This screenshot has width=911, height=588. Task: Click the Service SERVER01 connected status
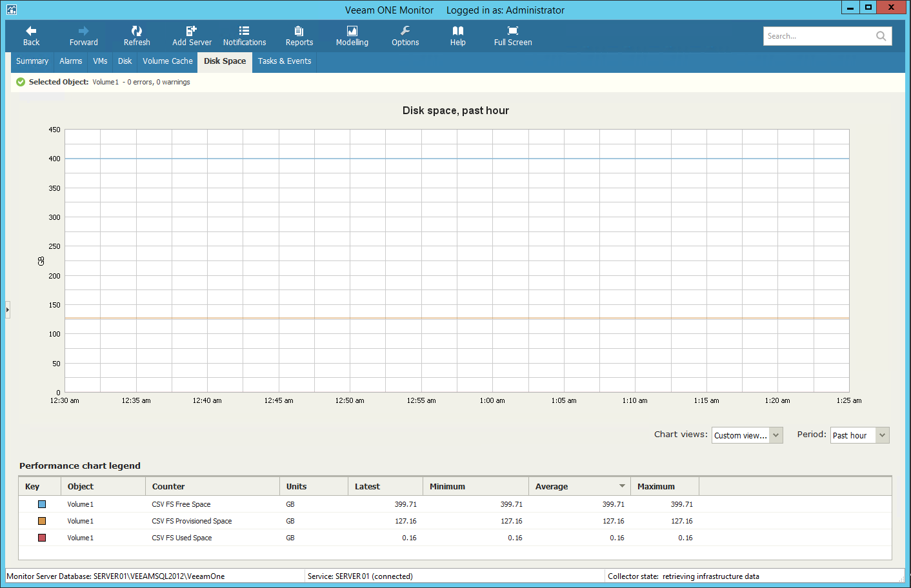tap(360, 576)
